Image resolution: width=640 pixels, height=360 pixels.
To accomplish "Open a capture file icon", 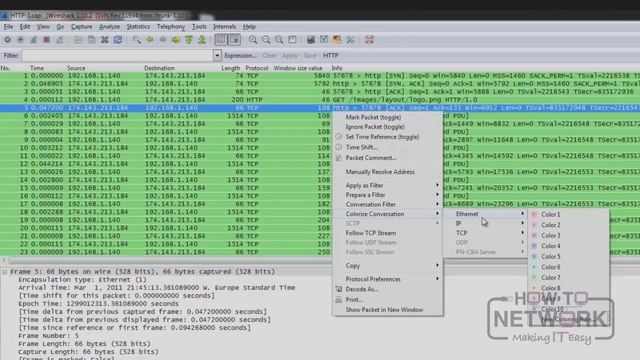I will click(78, 40).
